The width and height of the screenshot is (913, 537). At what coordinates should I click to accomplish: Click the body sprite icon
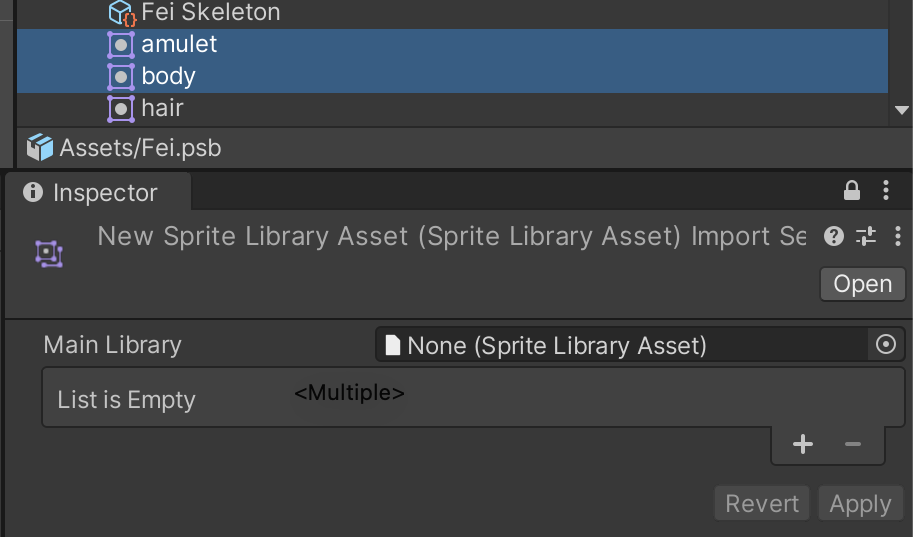tap(121, 76)
